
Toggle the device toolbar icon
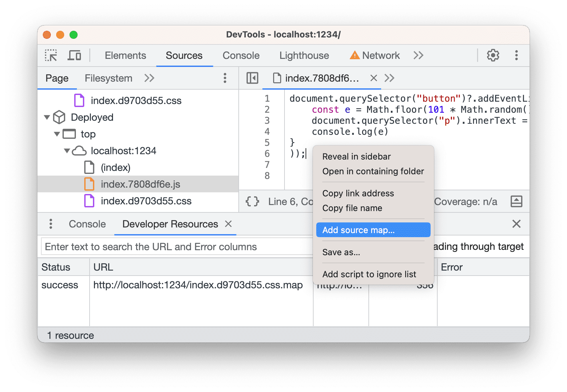74,55
